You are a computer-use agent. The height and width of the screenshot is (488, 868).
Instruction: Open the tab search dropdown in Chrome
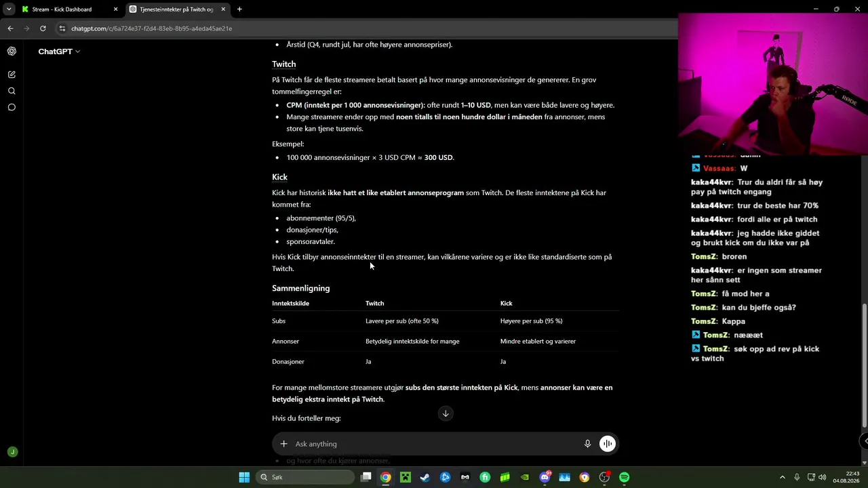click(x=9, y=9)
